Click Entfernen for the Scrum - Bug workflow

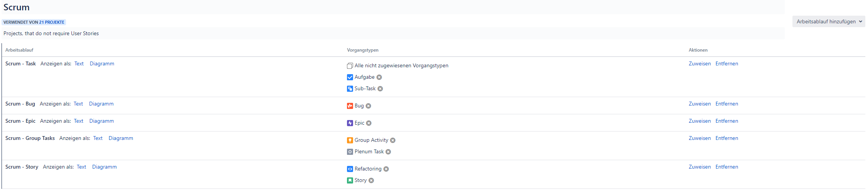point(727,104)
